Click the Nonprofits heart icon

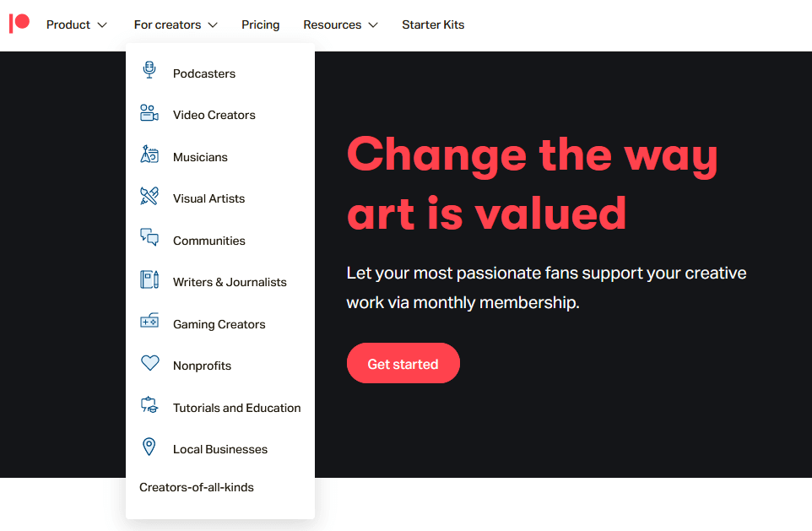coord(149,364)
